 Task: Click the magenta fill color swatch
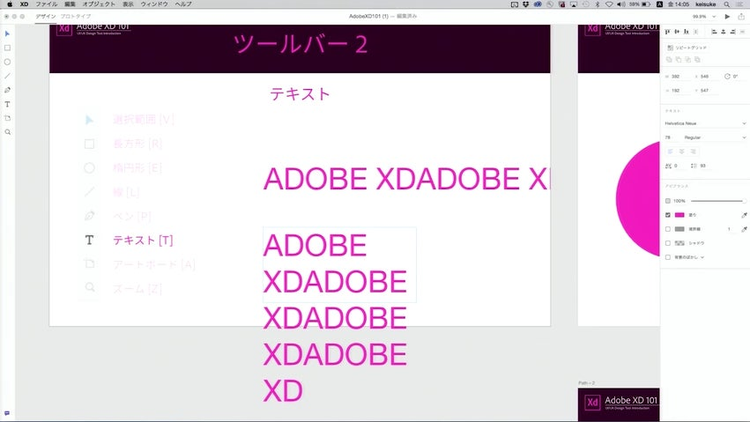pyautogui.click(x=680, y=215)
